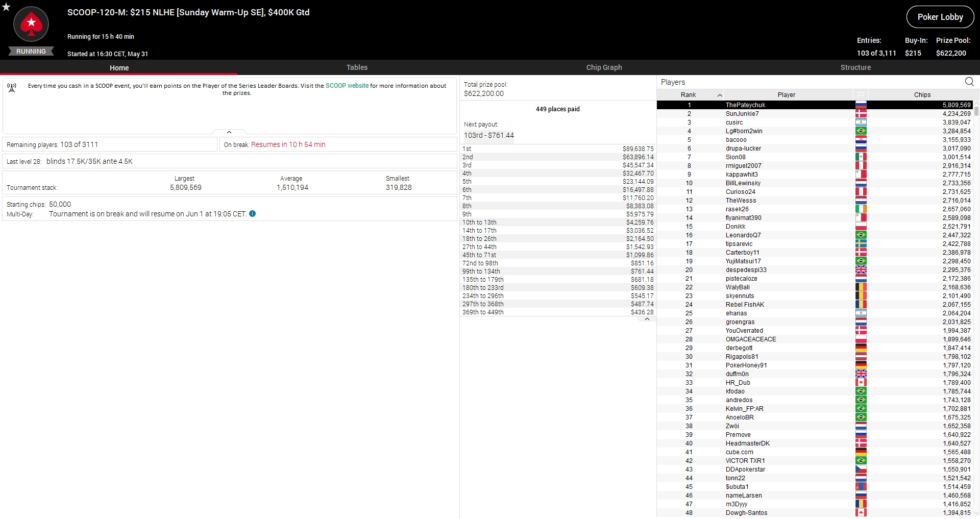Sort by Chips column header
Viewport: 980px width, 519px height.
(922, 94)
